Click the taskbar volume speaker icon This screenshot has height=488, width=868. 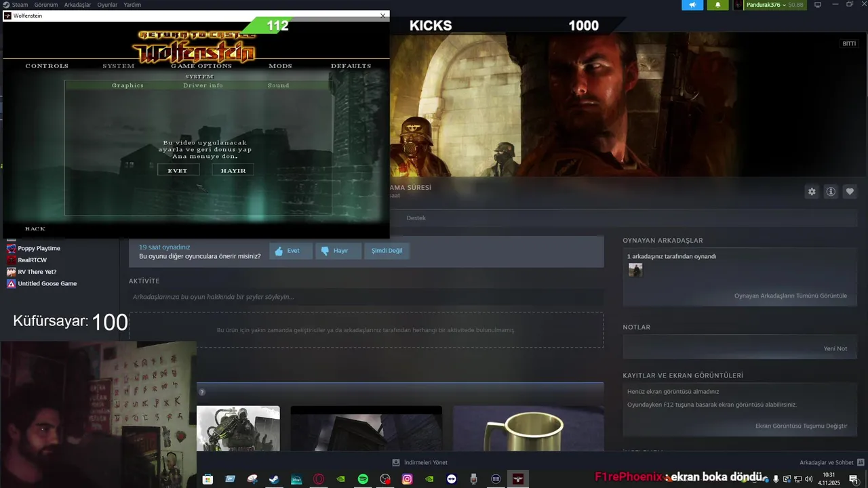[x=808, y=479]
